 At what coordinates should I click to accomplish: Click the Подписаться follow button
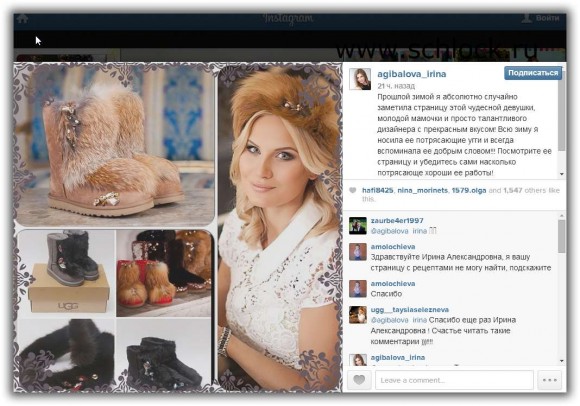[x=533, y=73]
